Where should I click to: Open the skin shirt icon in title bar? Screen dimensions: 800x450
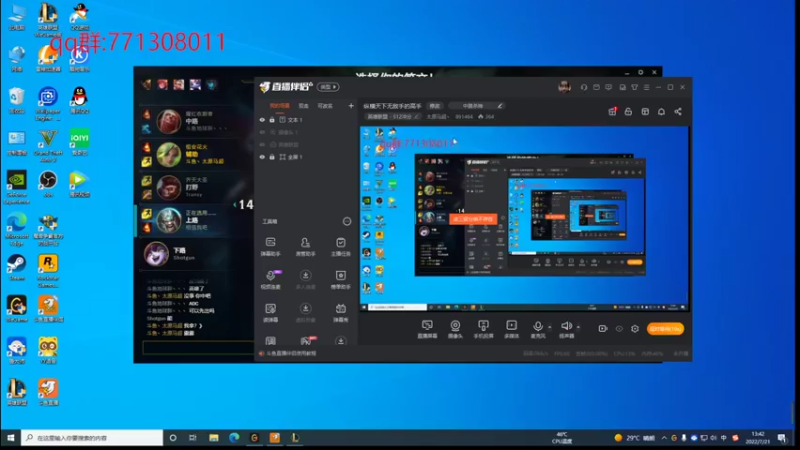(634, 87)
